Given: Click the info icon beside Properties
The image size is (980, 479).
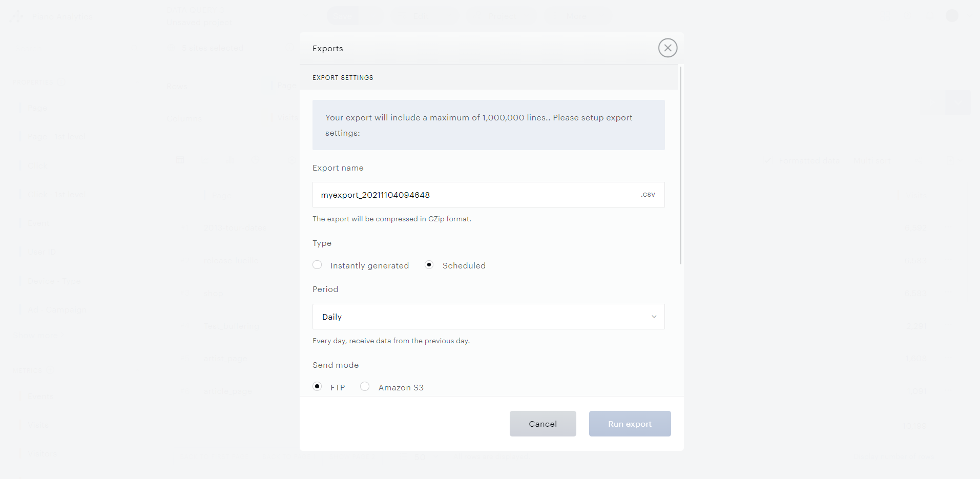Looking at the screenshot, I should tap(61, 82).
